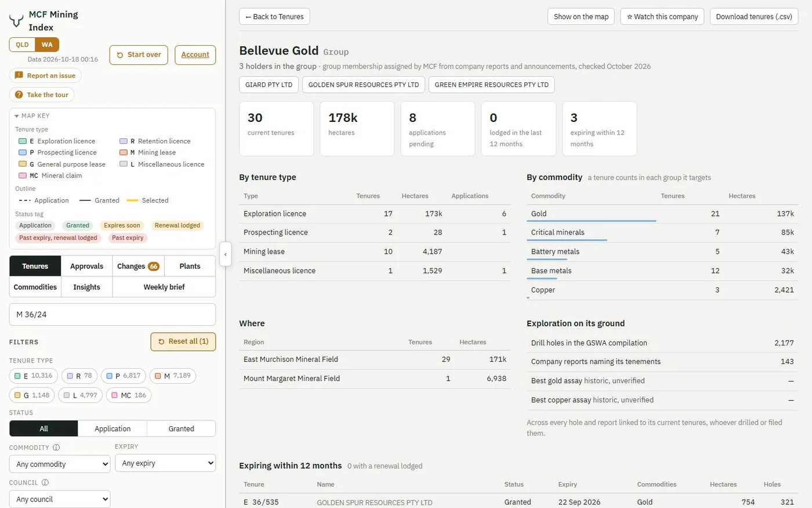Click Reset all (1) filters button

tap(183, 341)
